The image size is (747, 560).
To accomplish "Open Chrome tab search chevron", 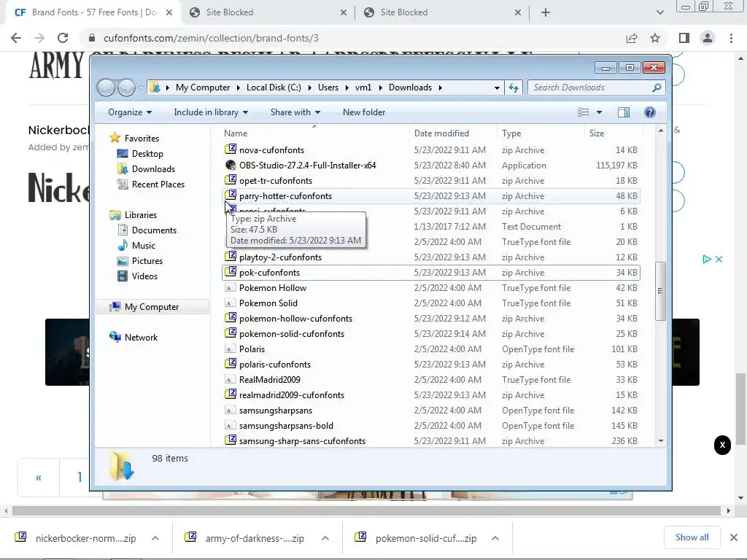I will click(659, 12).
